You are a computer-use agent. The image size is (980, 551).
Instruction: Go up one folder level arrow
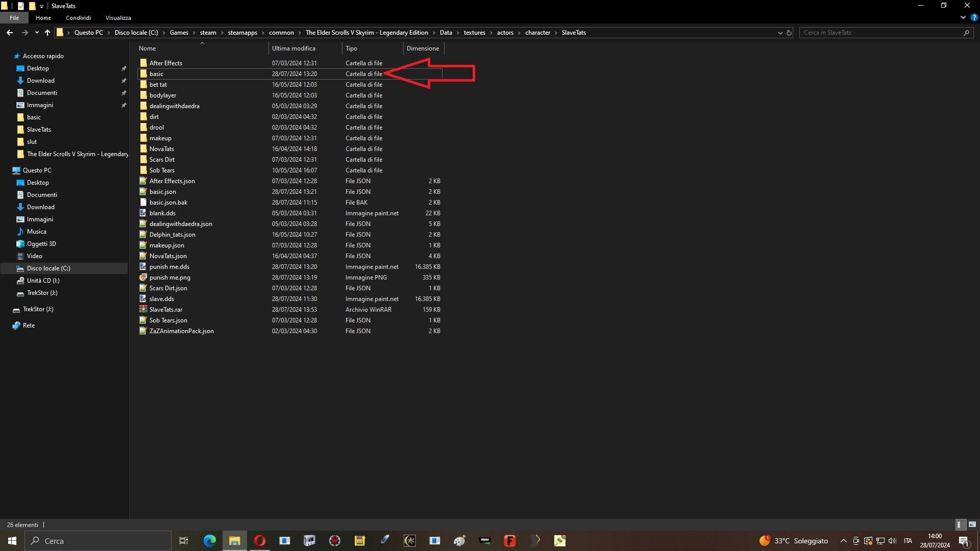tap(47, 33)
